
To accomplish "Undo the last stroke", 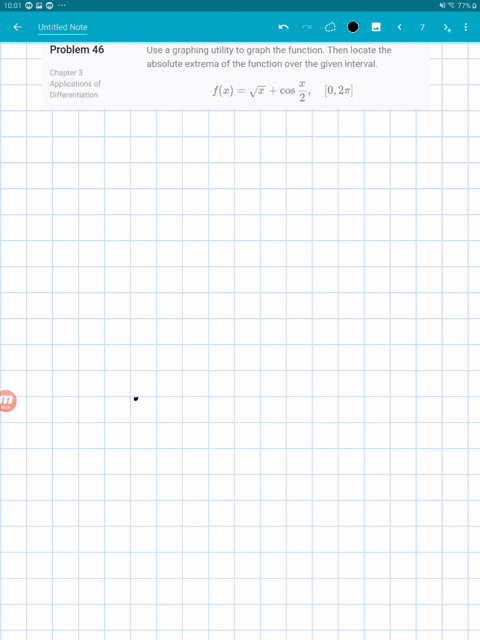I will [283, 27].
